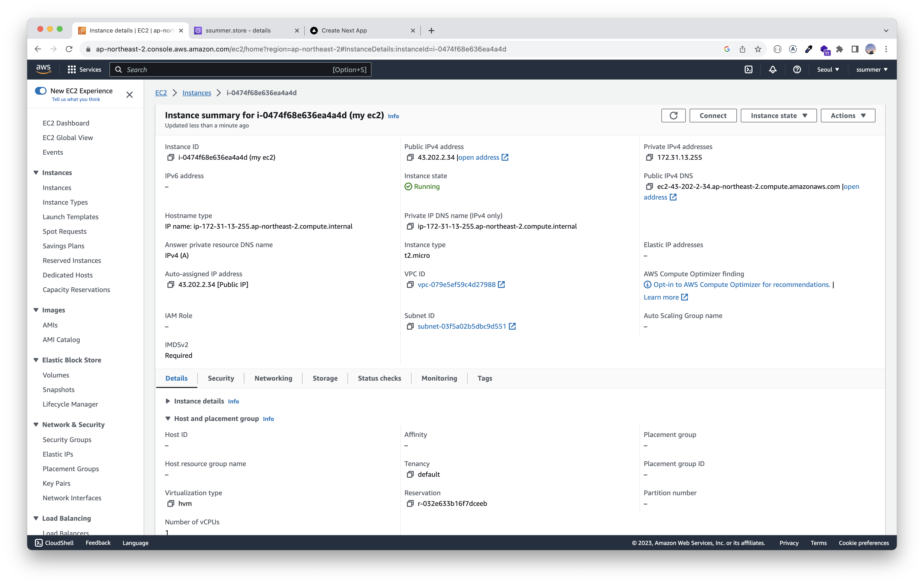Toggle the New EC2 Experience switch

click(41, 91)
